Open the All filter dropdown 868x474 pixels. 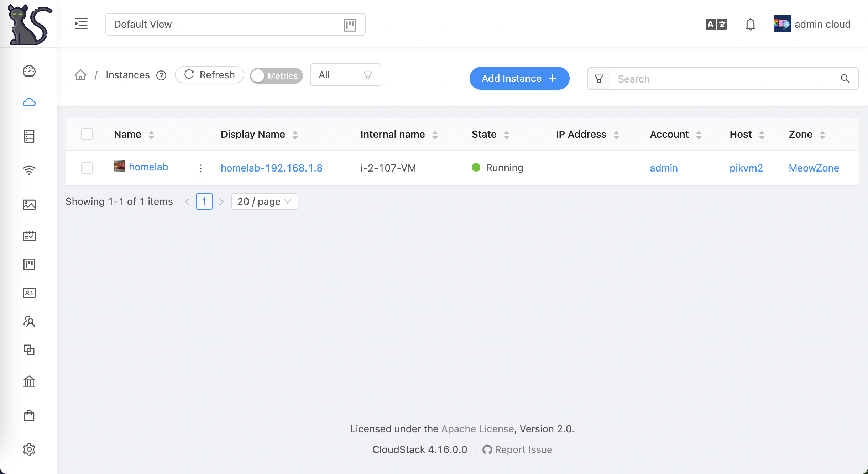coord(345,75)
